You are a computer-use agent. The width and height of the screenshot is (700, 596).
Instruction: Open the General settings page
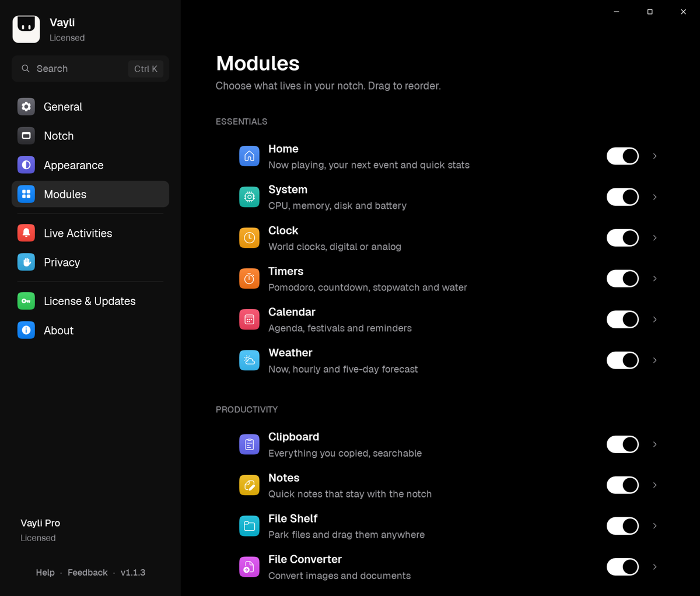click(90, 107)
